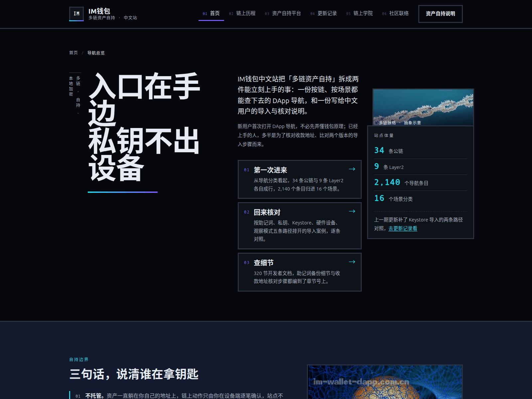This screenshot has width=532, height=399.
Task: Open the 查细节 card
Action: [x=300, y=272]
